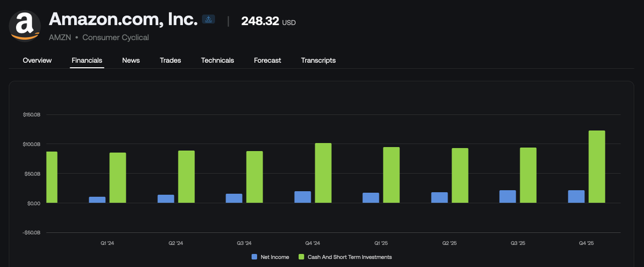This screenshot has width=644, height=267.
Task: Click the Q4 '25 Net Income bar
Action: click(576, 197)
